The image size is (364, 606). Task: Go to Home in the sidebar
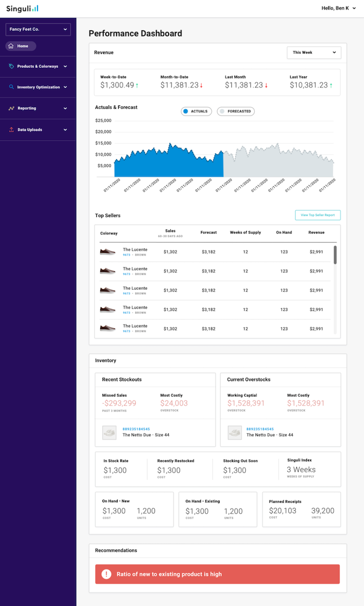click(x=21, y=46)
